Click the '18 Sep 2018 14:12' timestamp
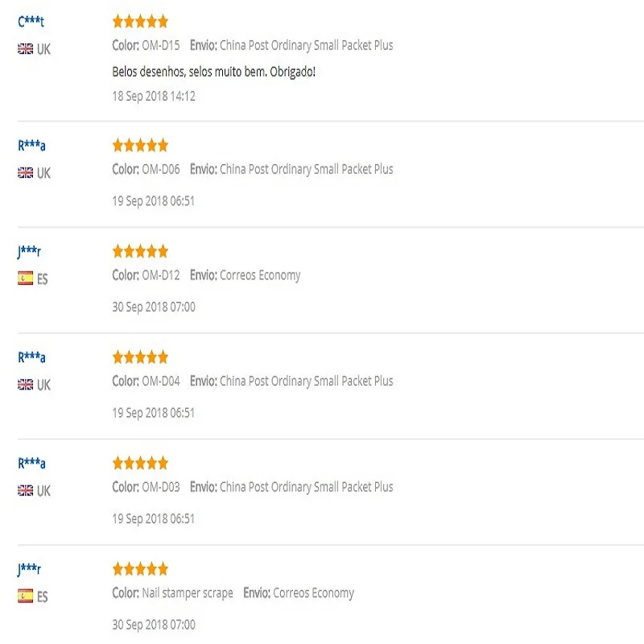Image resolution: width=644 pixels, height=644 pixels. point(154,96)
